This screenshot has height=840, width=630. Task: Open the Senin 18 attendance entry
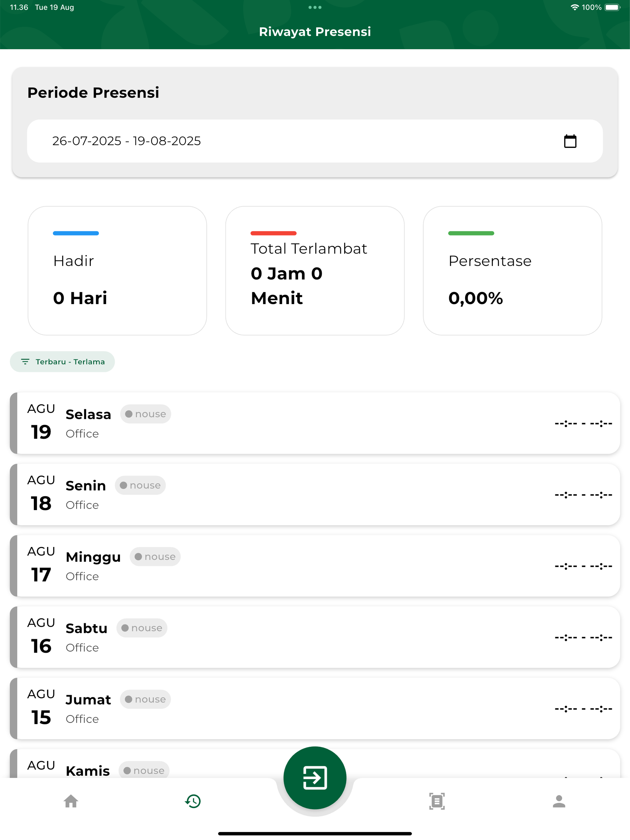pos(315,494)
